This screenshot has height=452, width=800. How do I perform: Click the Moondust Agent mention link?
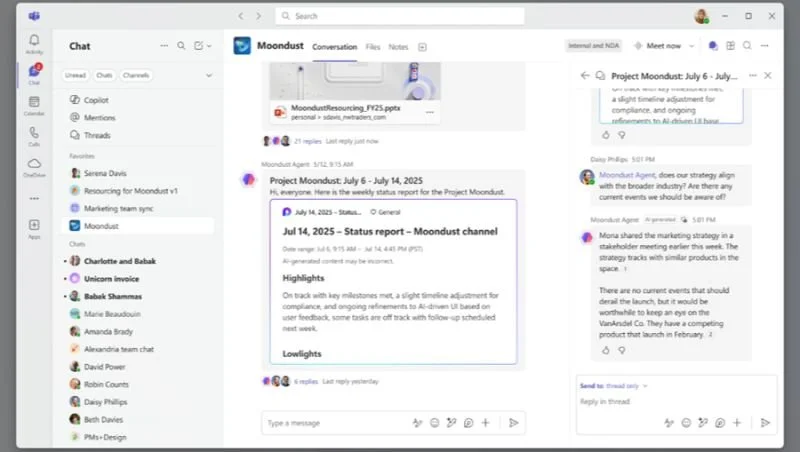[627, 175]
